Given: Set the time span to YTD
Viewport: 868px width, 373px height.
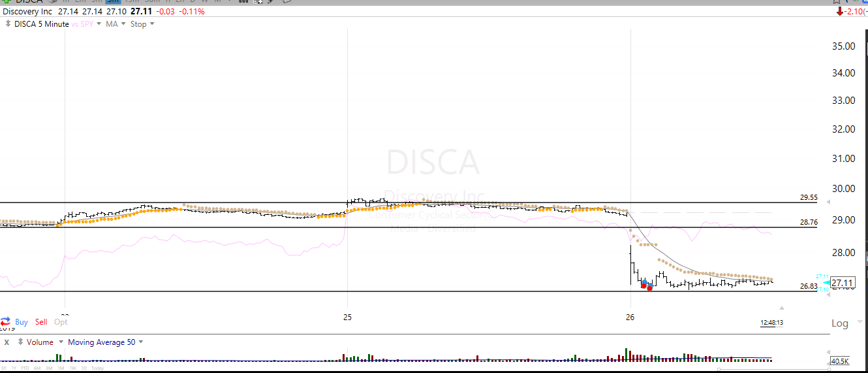Looking at the screenshot, I should point(25,368).
